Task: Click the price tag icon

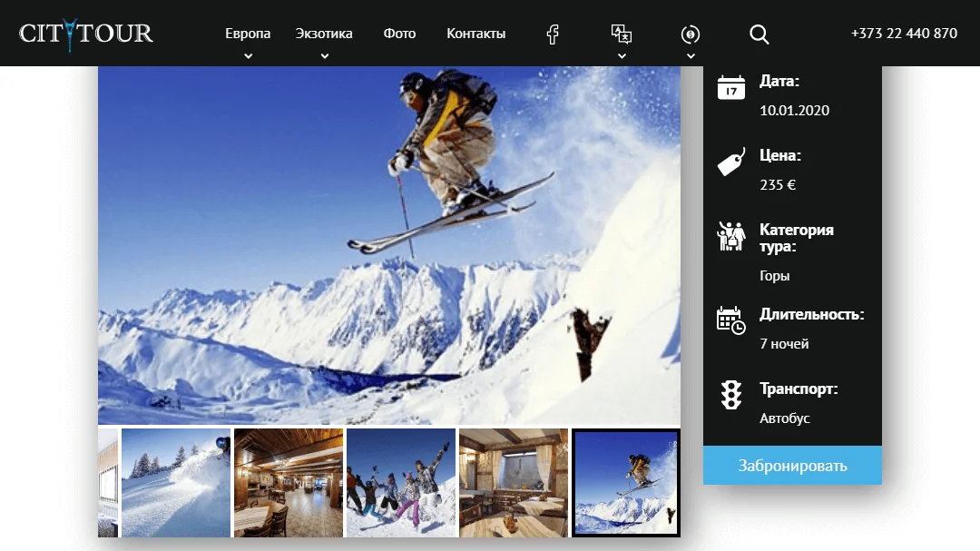Action: 731,162
